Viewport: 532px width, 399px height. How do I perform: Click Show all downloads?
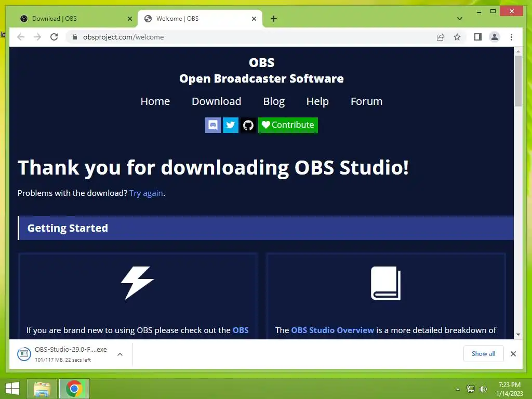[x=484, y=354]
